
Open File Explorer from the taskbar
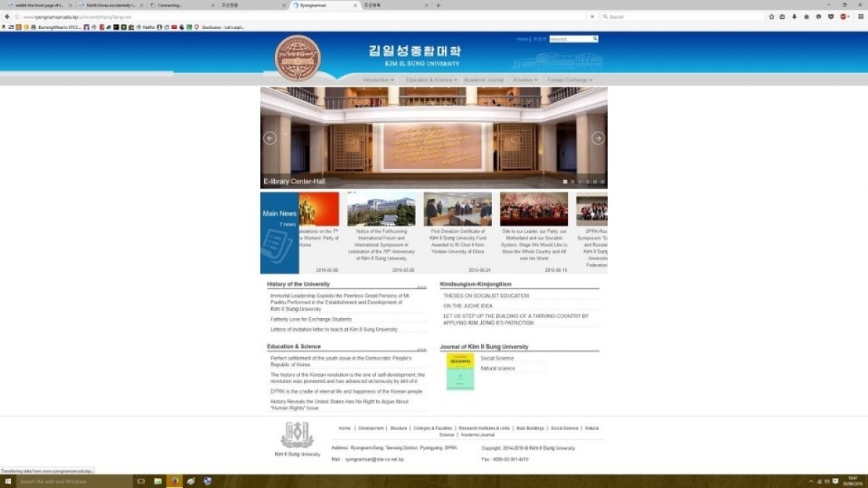pyautogui.click(x=158, y=481)
